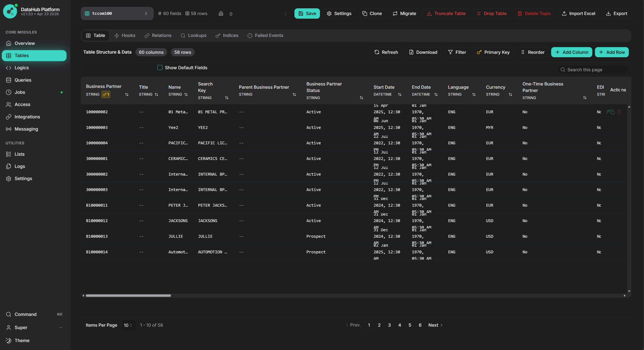Sort by the Language column
The image size is (644, 350).
click(474, 94)
